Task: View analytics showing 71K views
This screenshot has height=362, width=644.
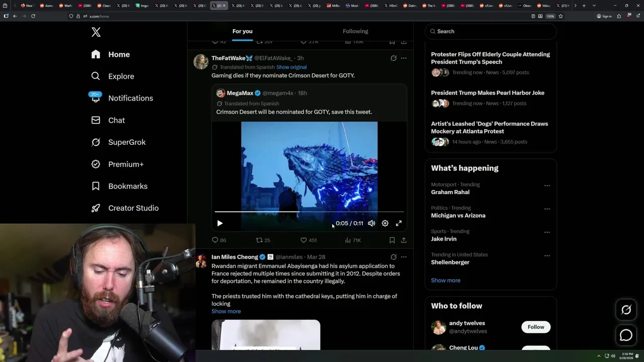Action: 353,240
